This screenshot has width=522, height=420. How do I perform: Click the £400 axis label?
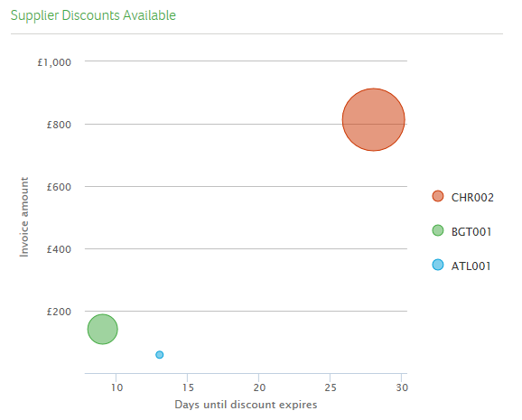point(59,249)
